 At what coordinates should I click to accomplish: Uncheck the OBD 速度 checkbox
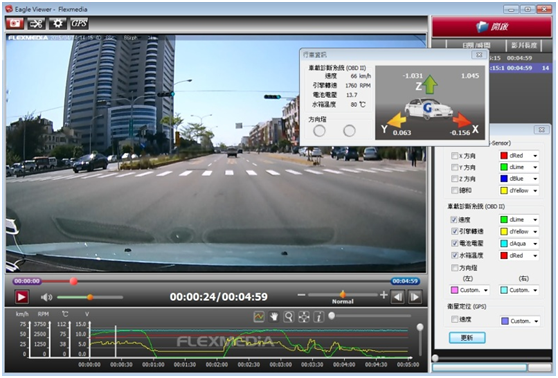[x=454, y=220]
